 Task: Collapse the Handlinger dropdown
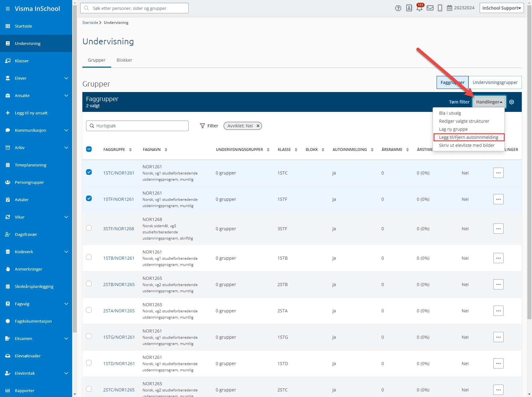coord(489,102)
